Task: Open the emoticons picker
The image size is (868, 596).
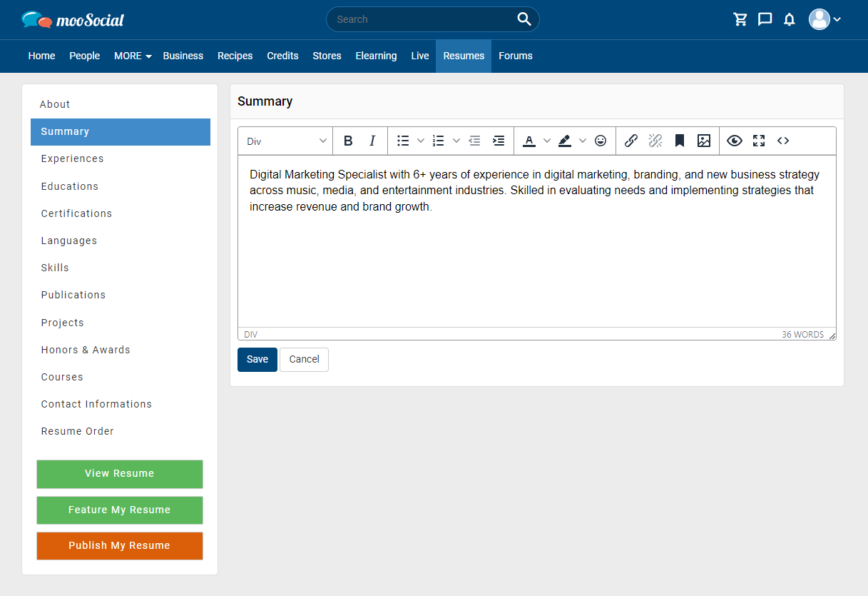Action: tap(601, 141)
